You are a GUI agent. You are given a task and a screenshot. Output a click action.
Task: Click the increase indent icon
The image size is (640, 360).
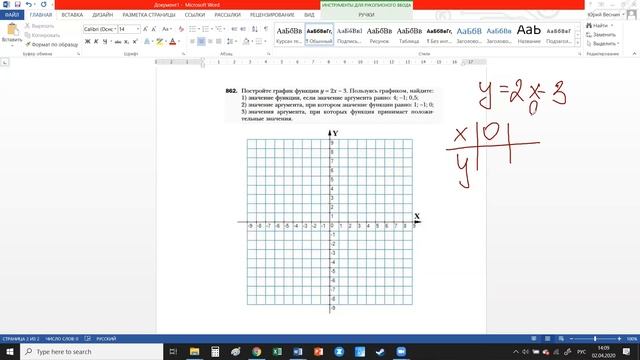[243, 29]
